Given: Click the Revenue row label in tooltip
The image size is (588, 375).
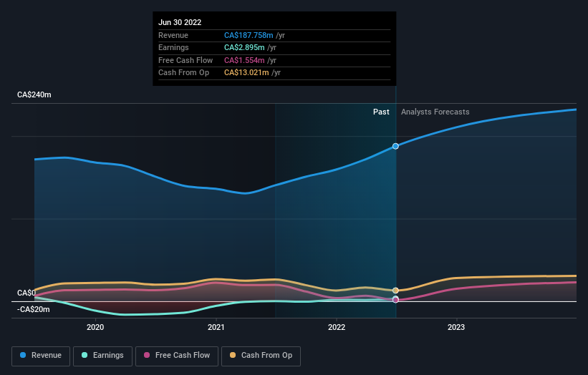Looking at the screenshot, I should tap(173, 35).
